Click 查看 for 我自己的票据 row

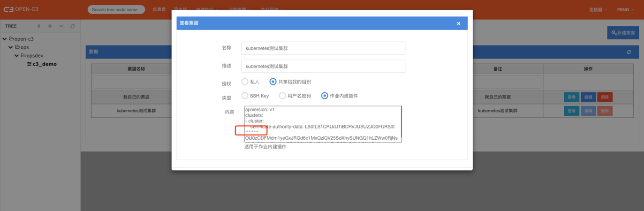(571, 97)
